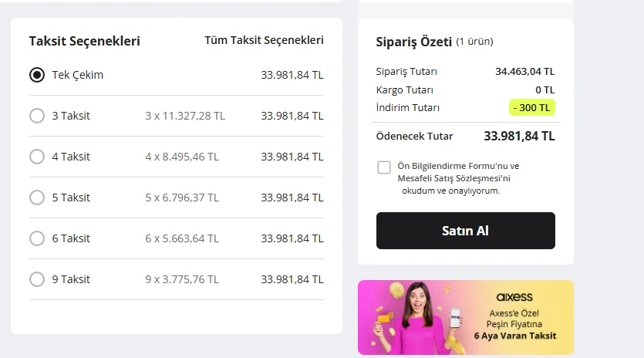Choose the 3 Taksit installment radio

37,116
